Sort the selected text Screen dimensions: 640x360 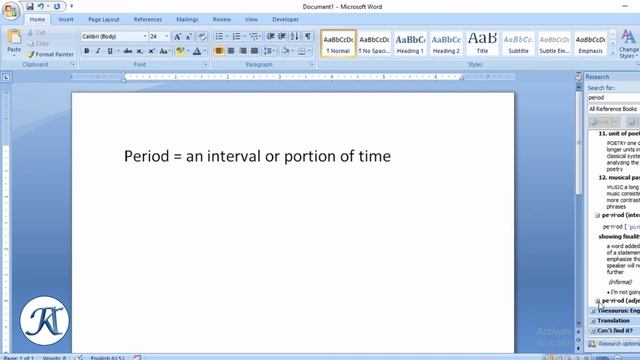point(295,36)
